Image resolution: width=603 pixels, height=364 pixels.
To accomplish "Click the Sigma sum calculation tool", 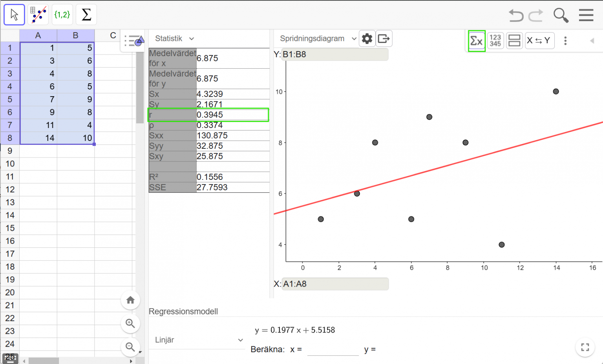I will click(x=86, y=14).
